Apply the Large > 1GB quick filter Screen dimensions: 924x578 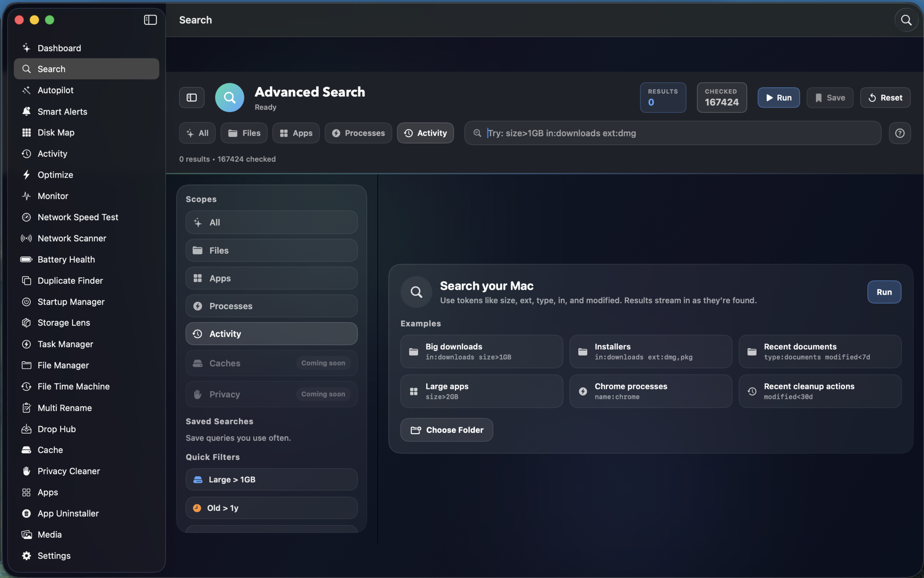tap(271, 479)
